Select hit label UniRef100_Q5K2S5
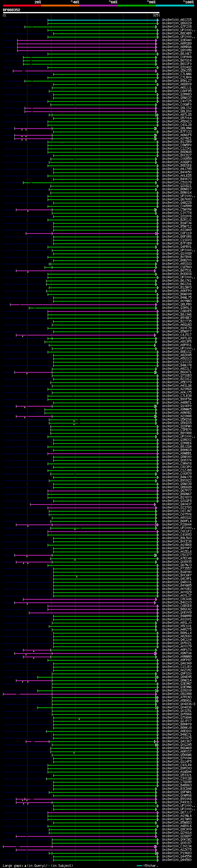Viewport: 197px width, 868px height. coord(176,71)
